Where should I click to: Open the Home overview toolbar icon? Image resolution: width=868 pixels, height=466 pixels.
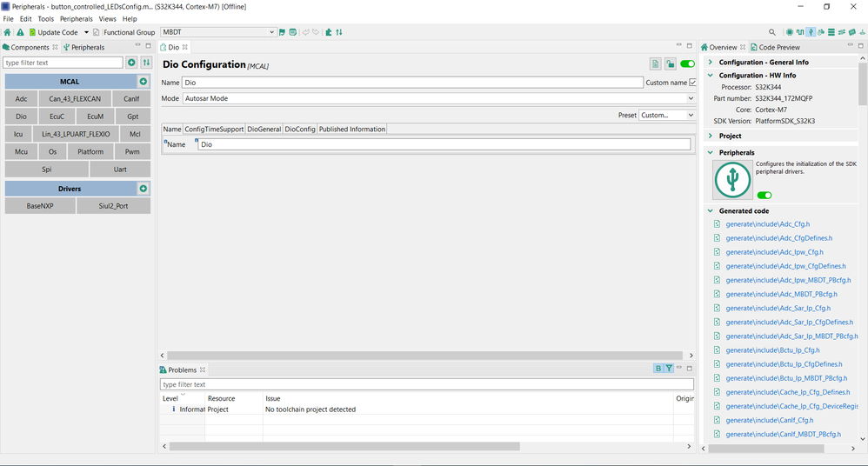click(x=7, y=32)
